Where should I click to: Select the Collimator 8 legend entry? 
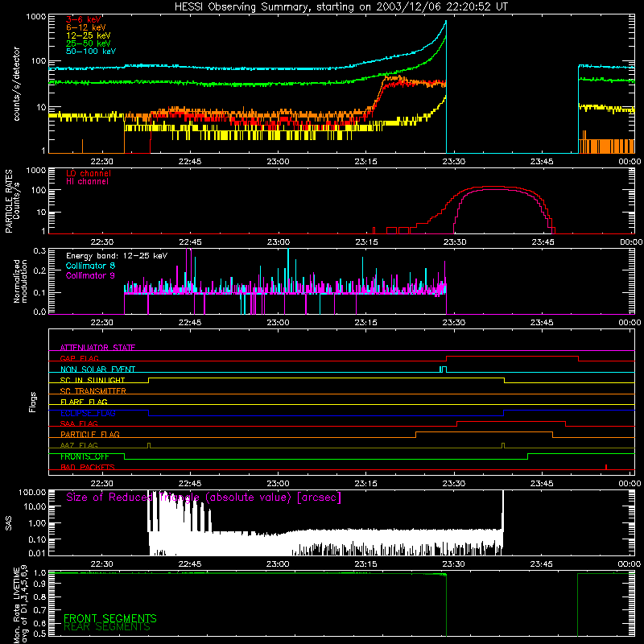[x=90, y=266]
